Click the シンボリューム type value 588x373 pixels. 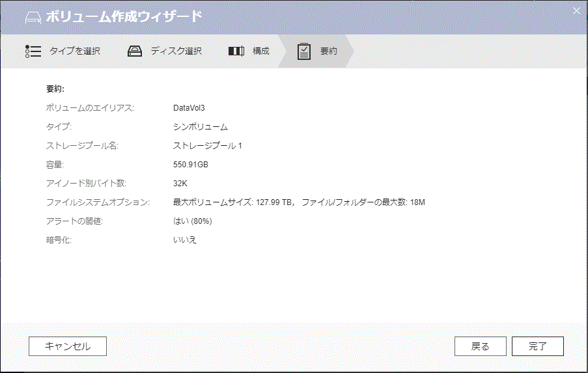click(x=201, y=127)
